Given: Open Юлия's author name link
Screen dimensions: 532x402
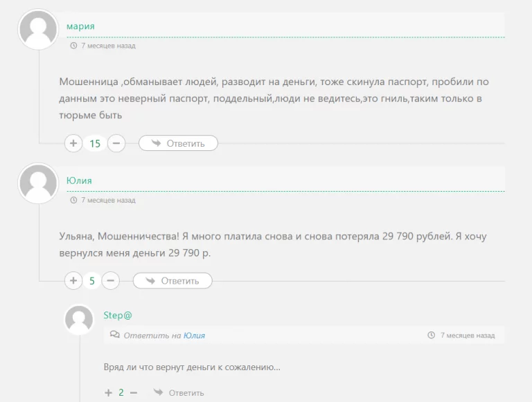Looking at the screenshot, I should coord(79,181).
